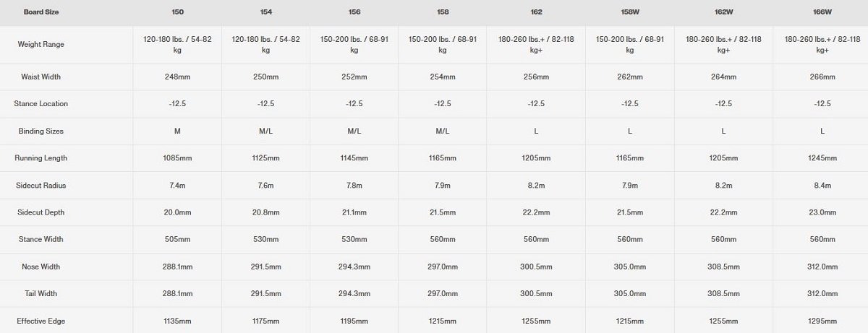Select the 158W column header
Screen dimensions: 868x333
point(629,12)
